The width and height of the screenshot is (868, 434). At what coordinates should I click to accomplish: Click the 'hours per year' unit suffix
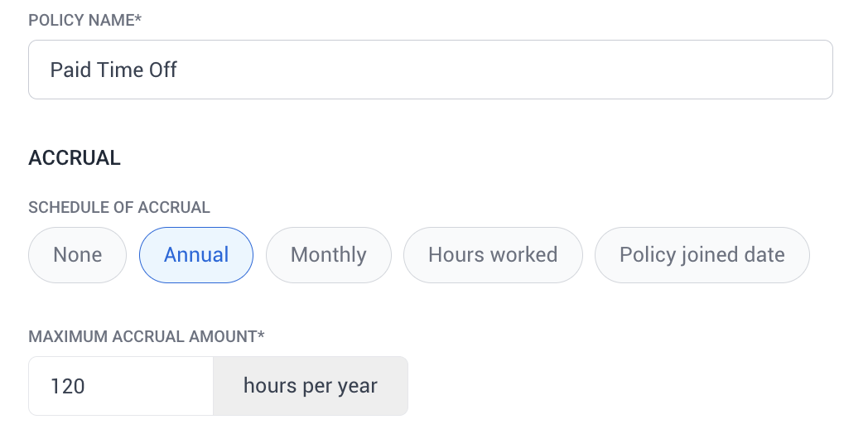[311, 386]
